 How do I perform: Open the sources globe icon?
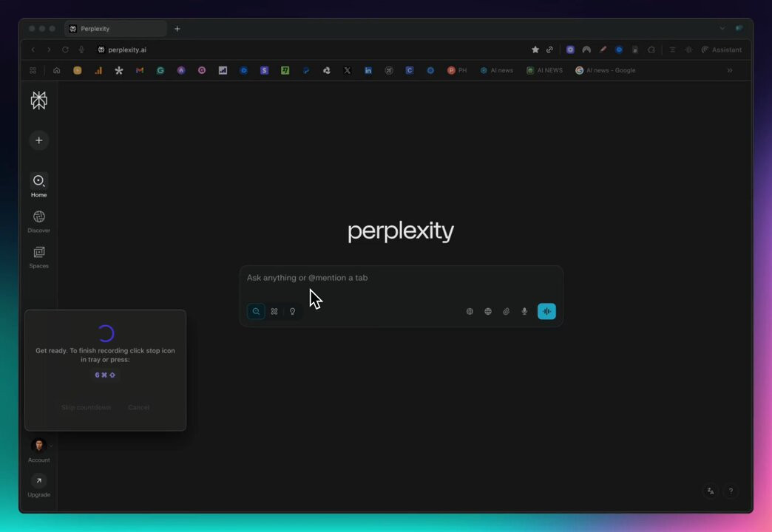pyautogui.click(x=488, y=311)
